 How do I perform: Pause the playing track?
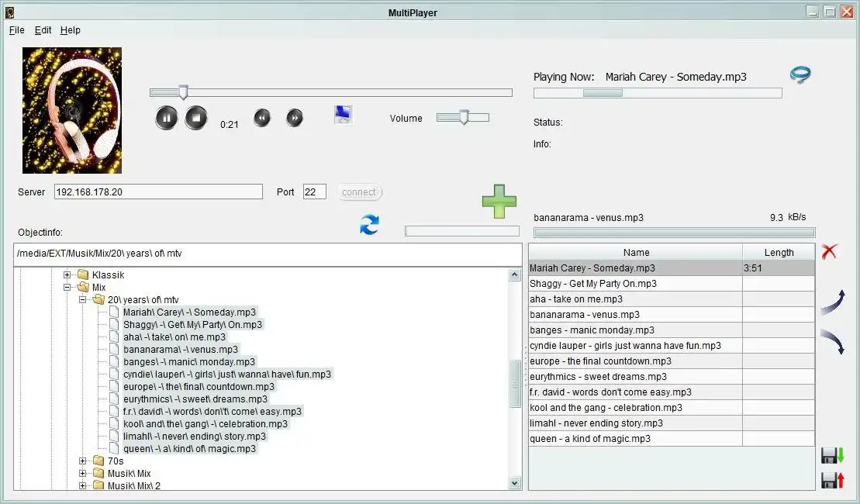pos(166,118)
